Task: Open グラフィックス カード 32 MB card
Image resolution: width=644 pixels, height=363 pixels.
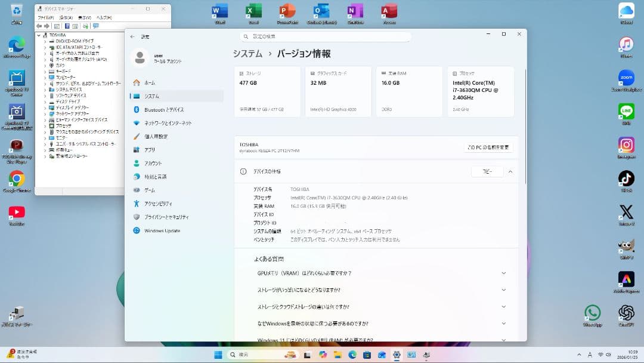Action: tap(339, 91)
